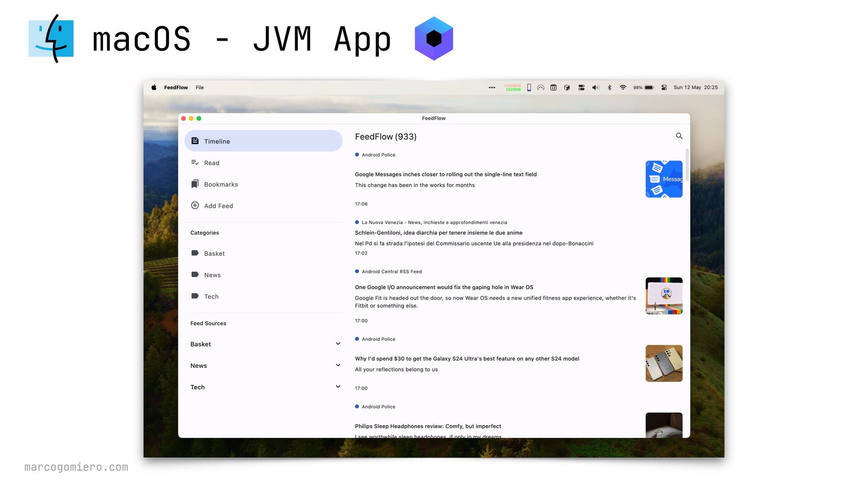Click the Timeline document icon
The height and width of the screenshot is (488, 868).
point(195,141)
